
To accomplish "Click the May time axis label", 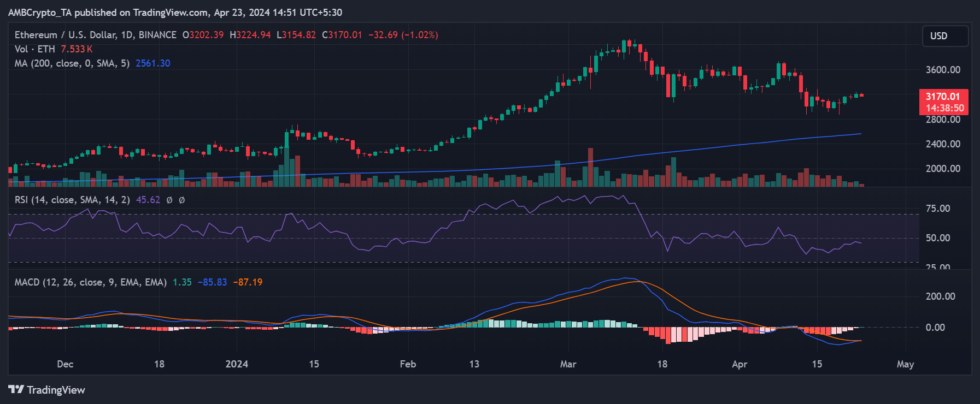I will pyautogui.click(x=905, y=364).
